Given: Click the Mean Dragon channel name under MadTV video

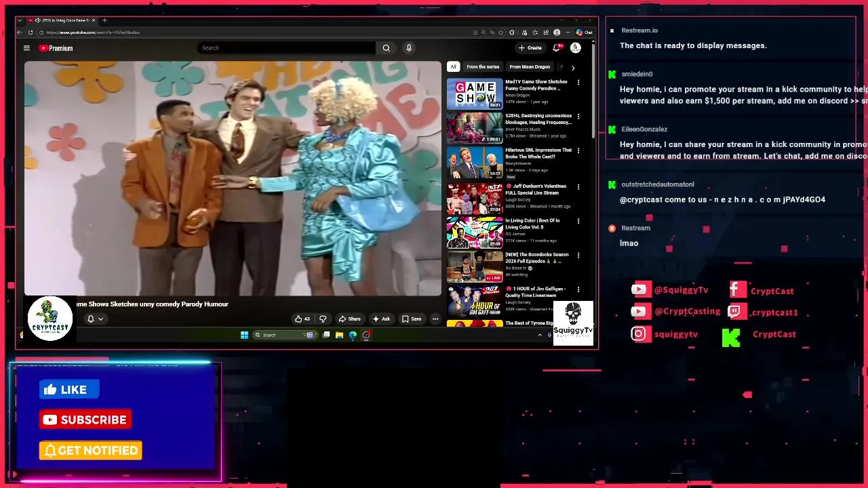Looking at the screenshot, I should 517,96.
